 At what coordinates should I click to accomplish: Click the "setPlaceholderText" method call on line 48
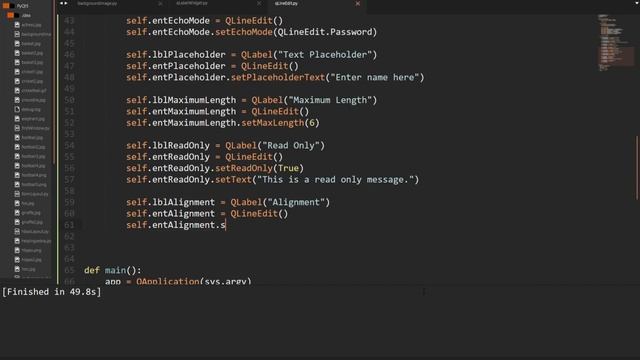click(x=278, y=78)
